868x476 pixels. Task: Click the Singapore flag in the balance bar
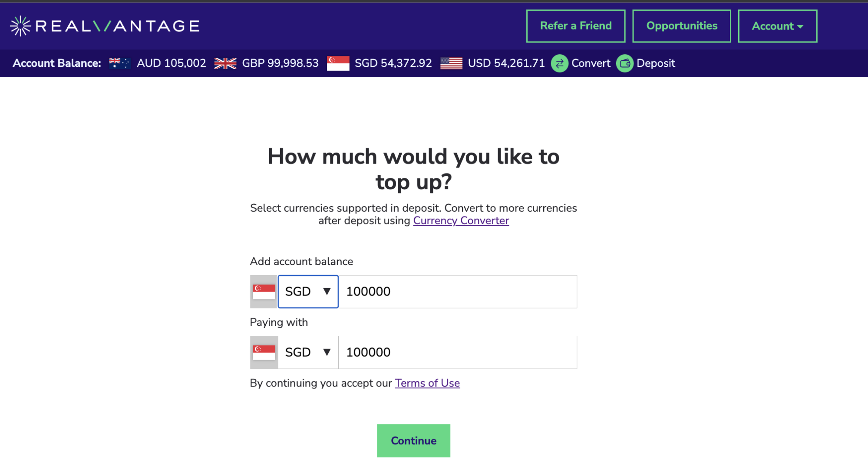[338, 63]
